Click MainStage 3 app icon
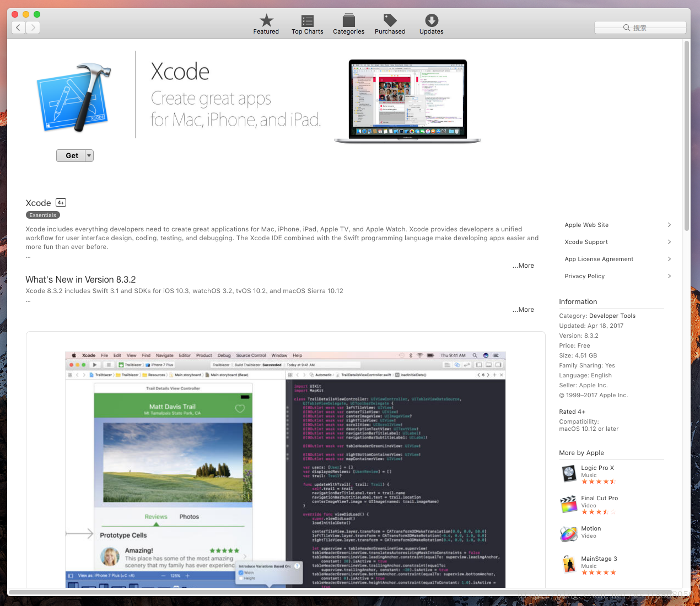700x606 pixels. tap(569, 564)
